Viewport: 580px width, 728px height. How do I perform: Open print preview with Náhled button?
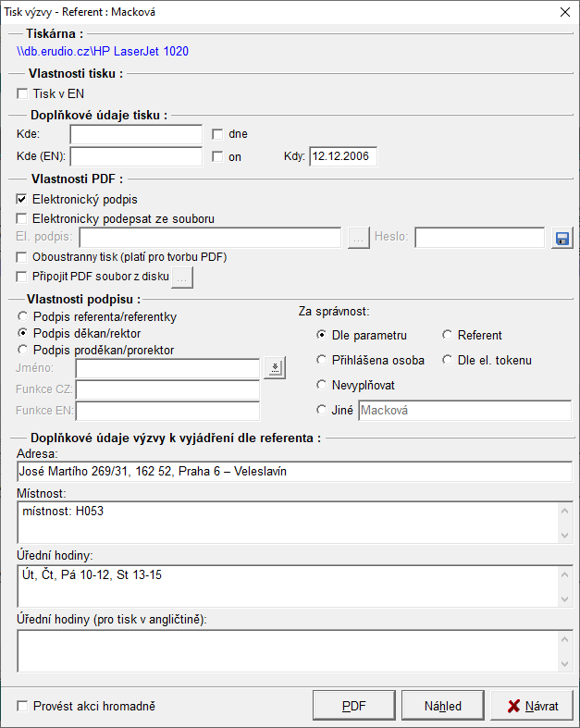point(443,706)
